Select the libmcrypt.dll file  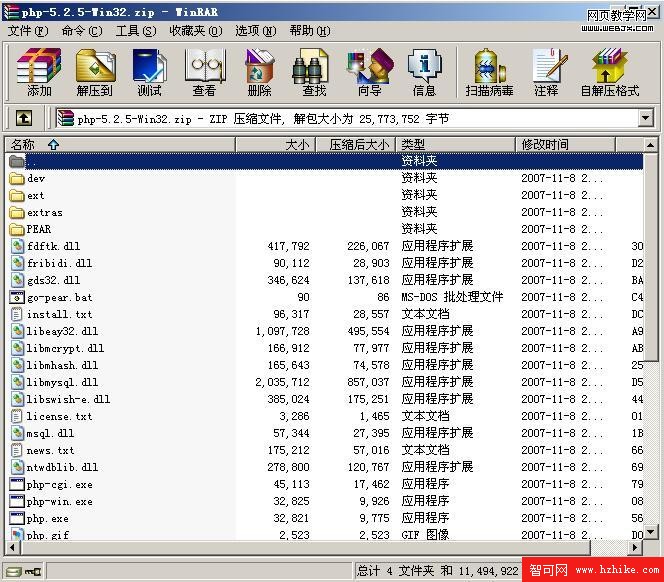coord(65,348)
